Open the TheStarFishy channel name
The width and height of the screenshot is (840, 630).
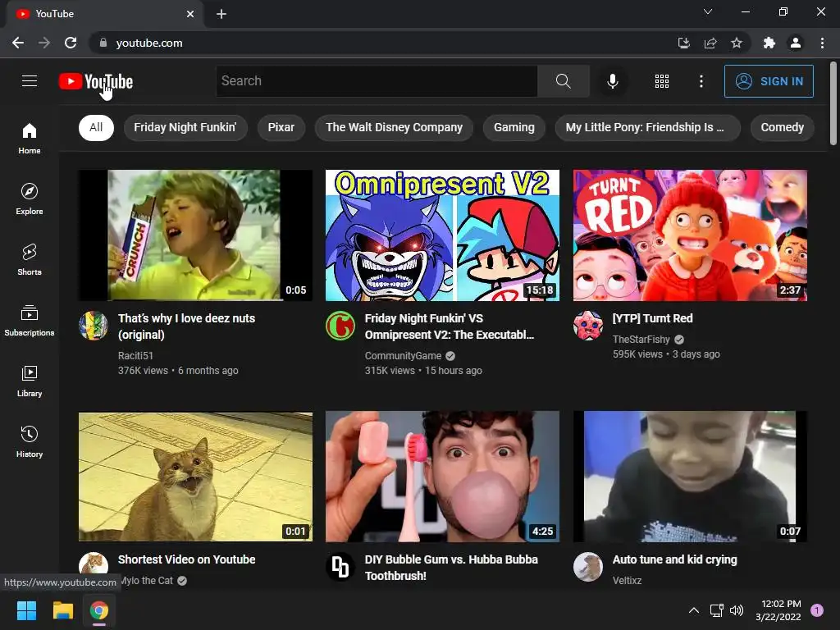point(641,339)
